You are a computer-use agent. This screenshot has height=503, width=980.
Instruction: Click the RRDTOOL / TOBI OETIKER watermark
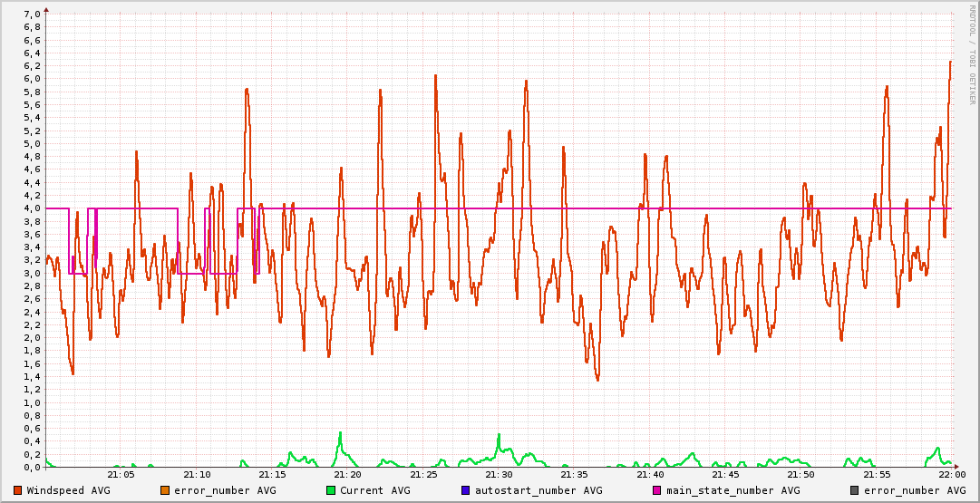tap(973, 54)
